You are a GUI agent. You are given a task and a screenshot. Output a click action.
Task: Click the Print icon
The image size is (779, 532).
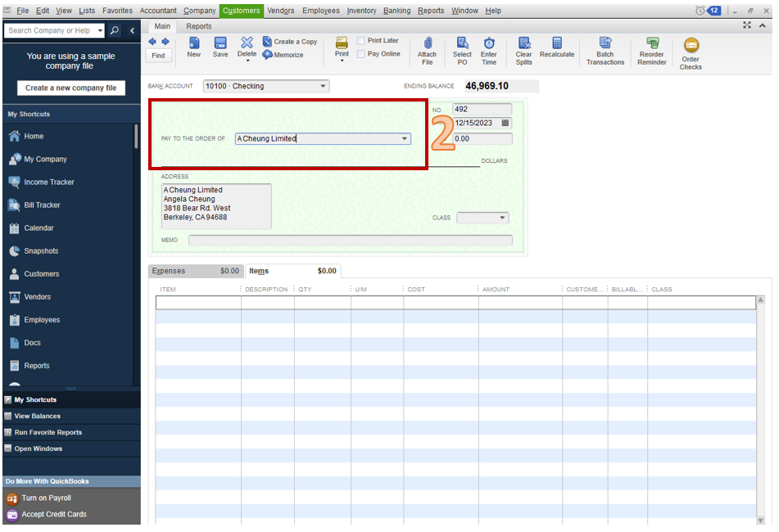click(342, 43)
